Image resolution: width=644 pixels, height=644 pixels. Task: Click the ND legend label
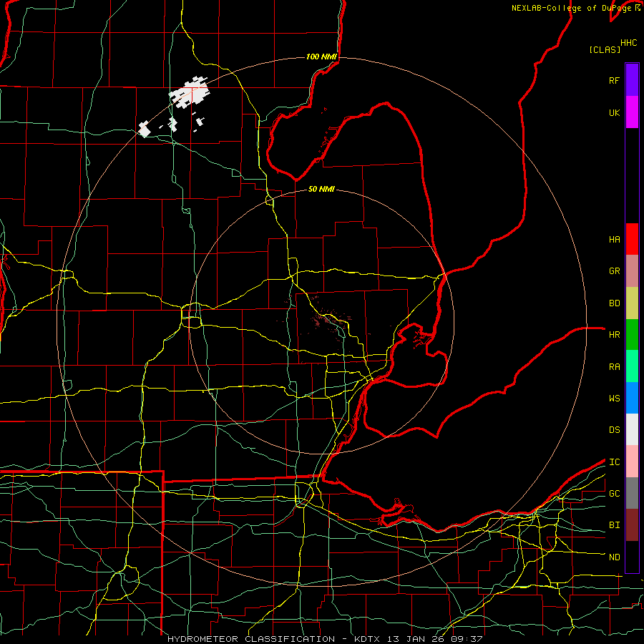click(614, 557)
